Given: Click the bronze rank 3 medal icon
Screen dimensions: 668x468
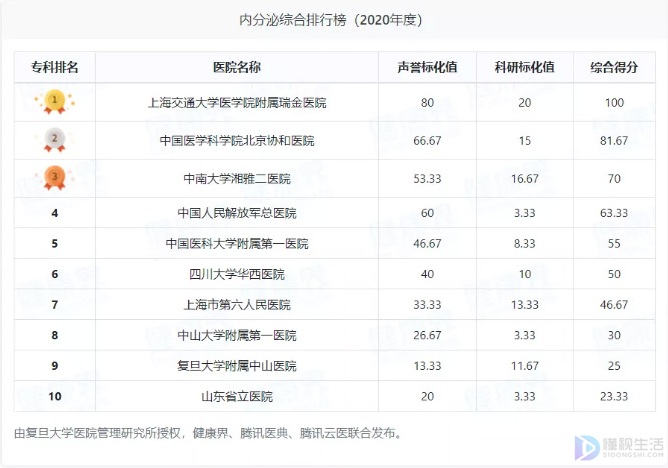Looking at the screenshot, I should pos(55,178).
